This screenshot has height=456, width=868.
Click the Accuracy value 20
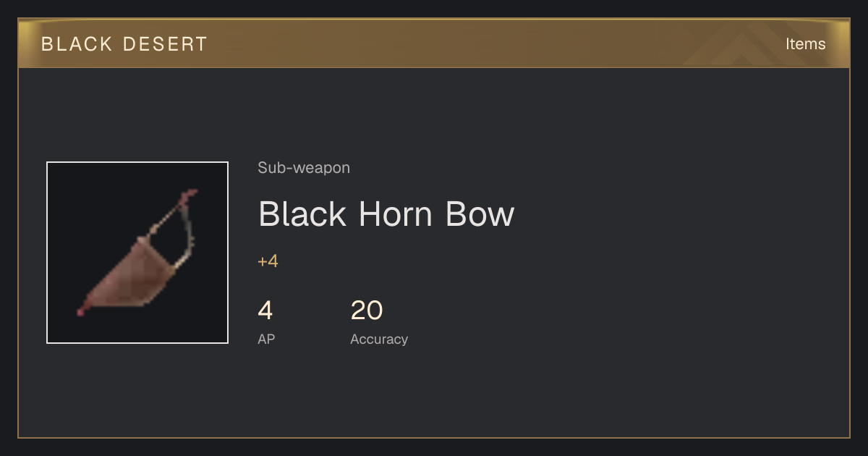(367, 311)
